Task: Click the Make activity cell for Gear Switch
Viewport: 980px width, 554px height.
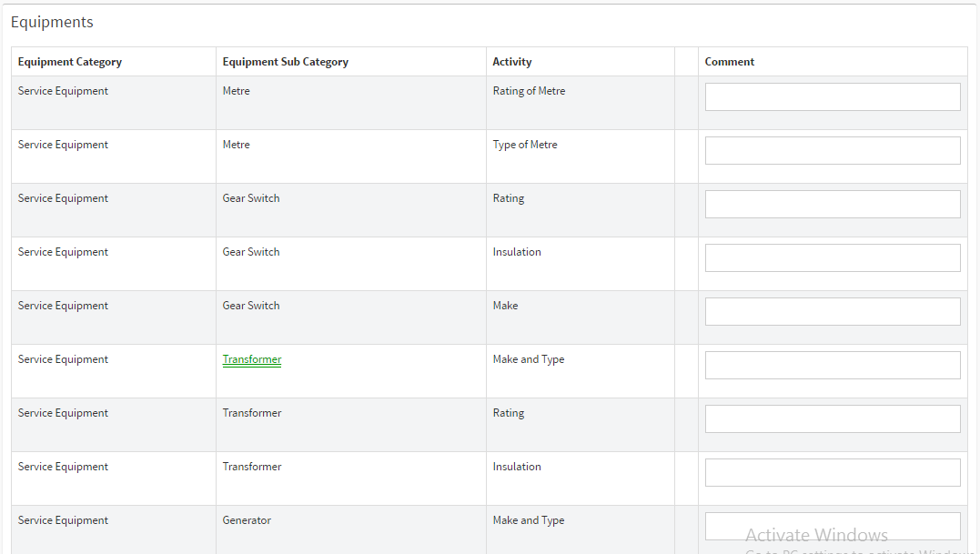Action: (505, 306)
